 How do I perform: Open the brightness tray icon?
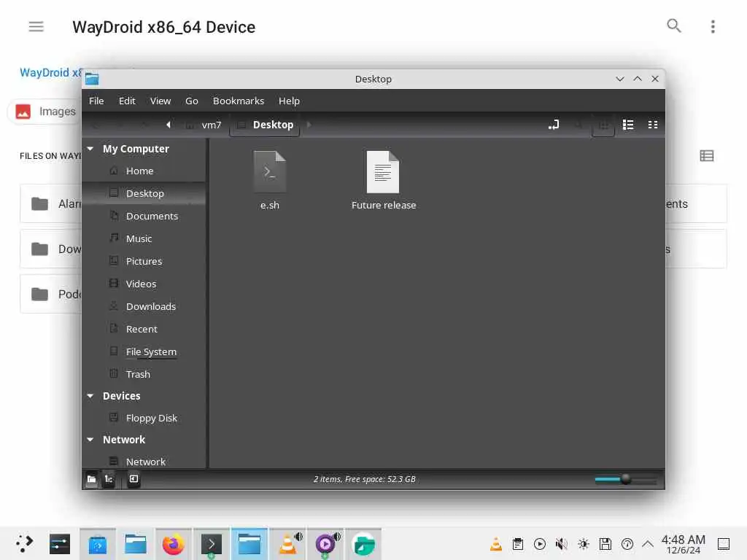584,544
